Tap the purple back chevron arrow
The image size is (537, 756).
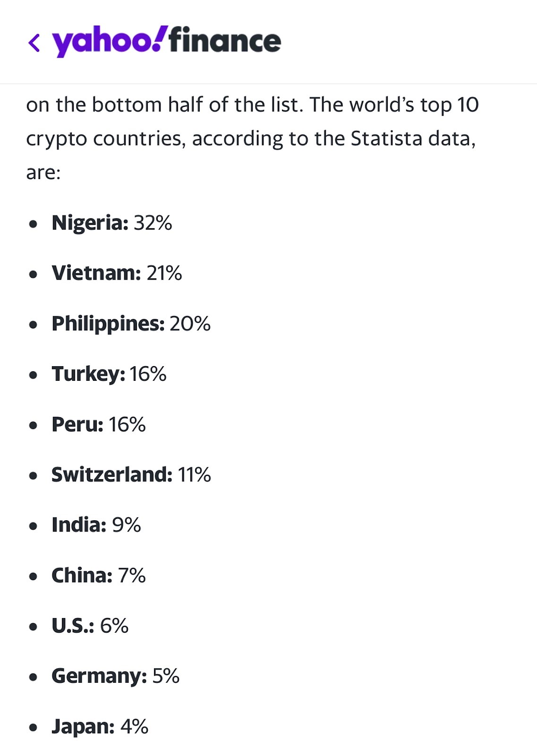34,43
